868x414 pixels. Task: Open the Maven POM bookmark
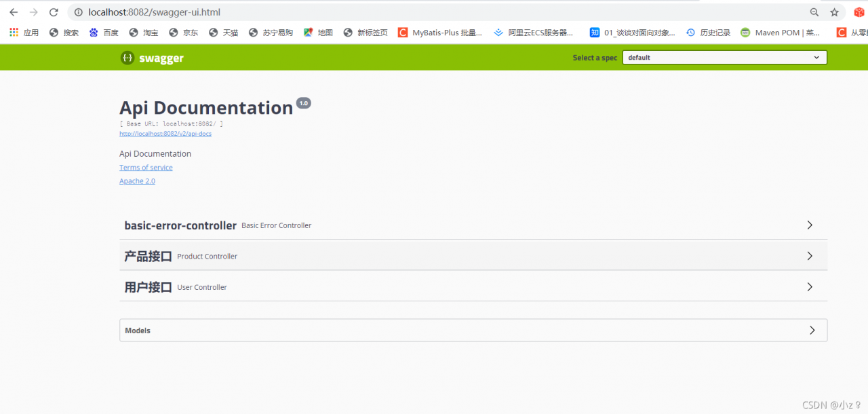(781, 32)
